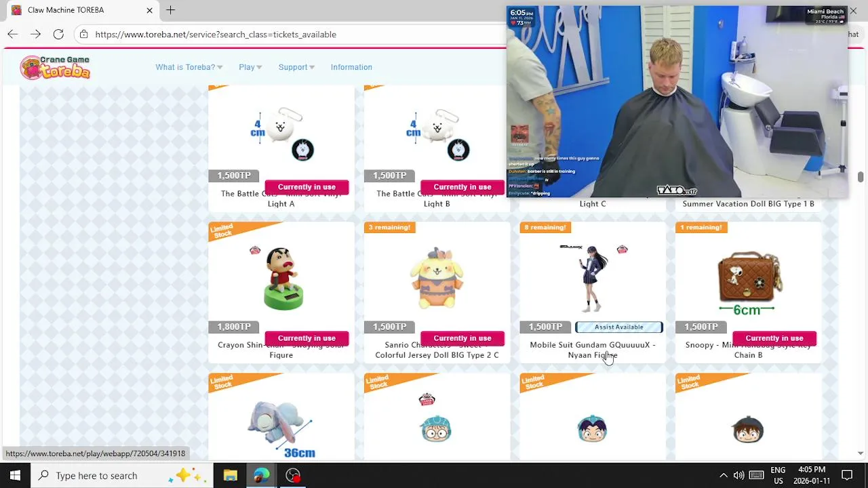
Task: Click the touch keyboard tray icon
Action: [x=757, y=475]
